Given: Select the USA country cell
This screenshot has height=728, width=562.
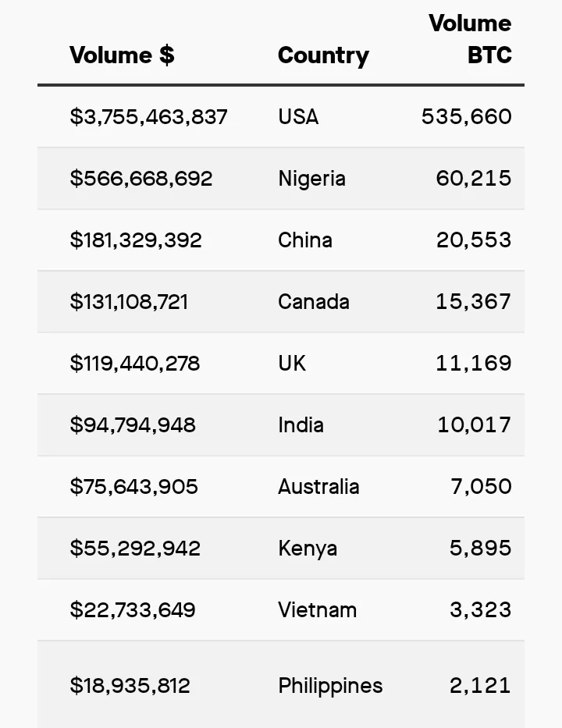Looking at the screenshot, I should pos(298,116).
